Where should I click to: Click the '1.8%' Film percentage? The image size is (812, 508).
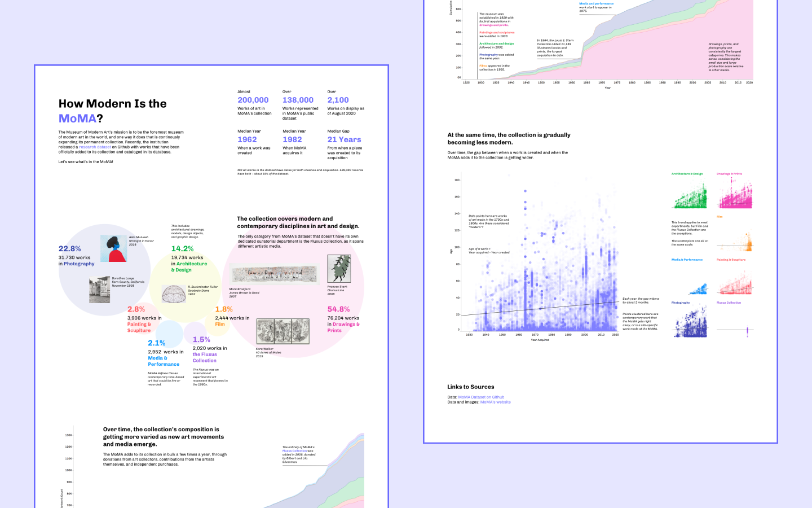[224, 309]
